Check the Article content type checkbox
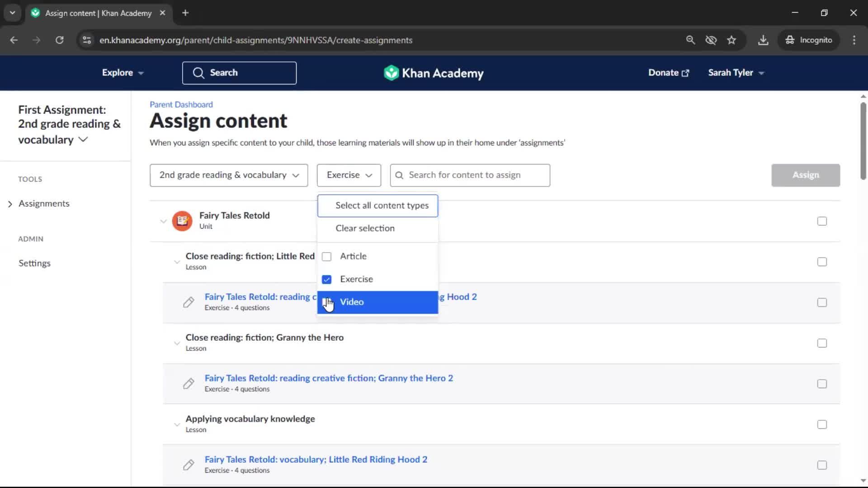 (326, 257)
